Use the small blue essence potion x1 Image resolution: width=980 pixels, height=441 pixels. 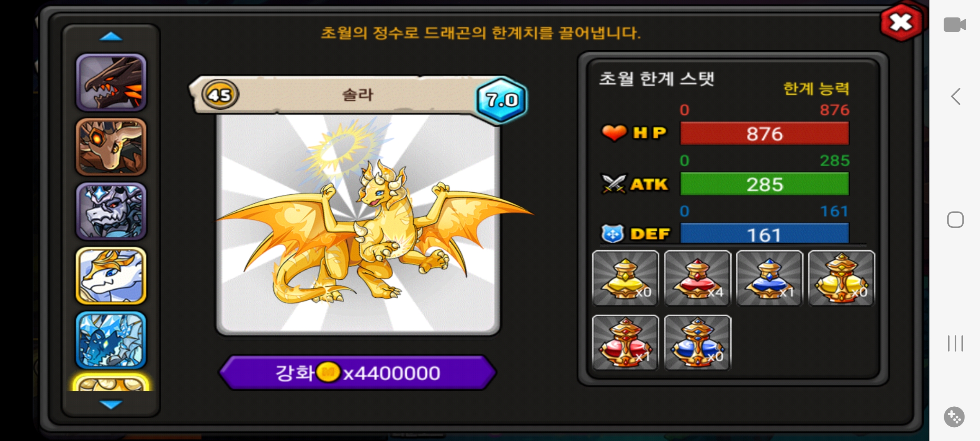[769, 278]
